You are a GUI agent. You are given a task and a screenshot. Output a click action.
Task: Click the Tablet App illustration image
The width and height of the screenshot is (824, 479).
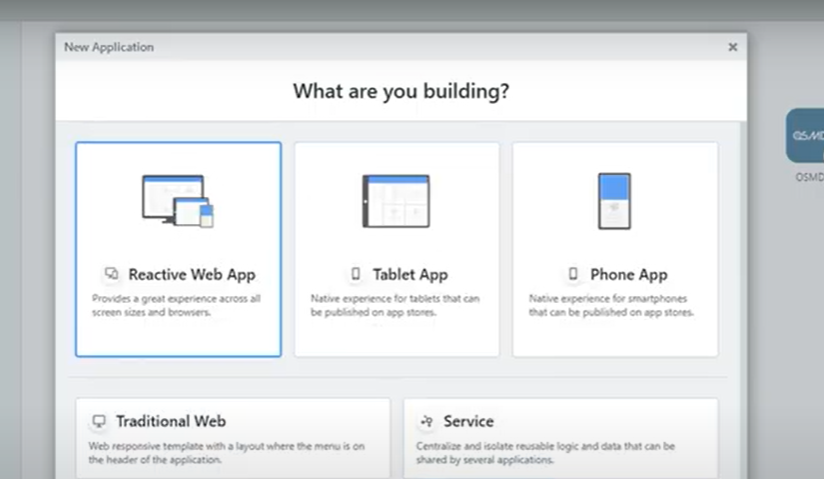pyautogui.click(x=396, y=201)
